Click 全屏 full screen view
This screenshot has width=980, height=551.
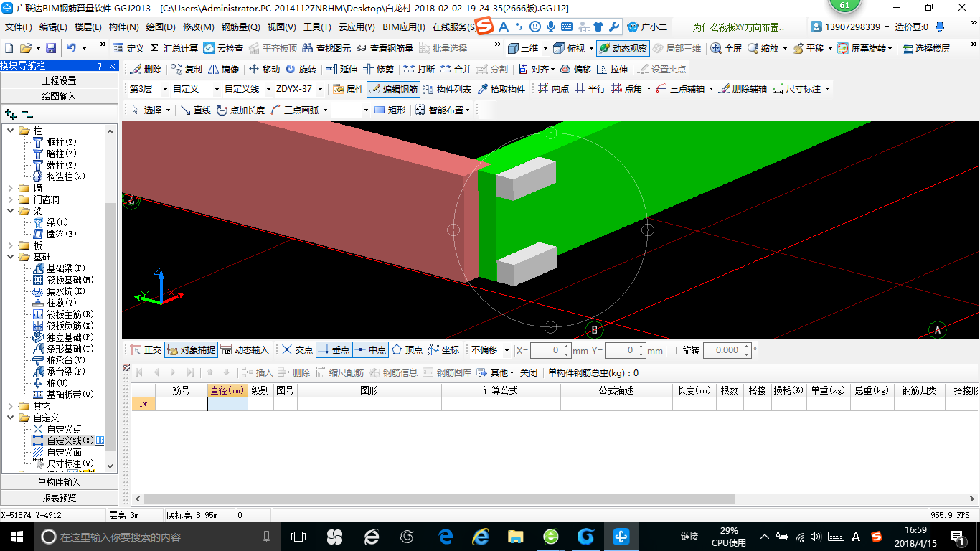[726, 48]
